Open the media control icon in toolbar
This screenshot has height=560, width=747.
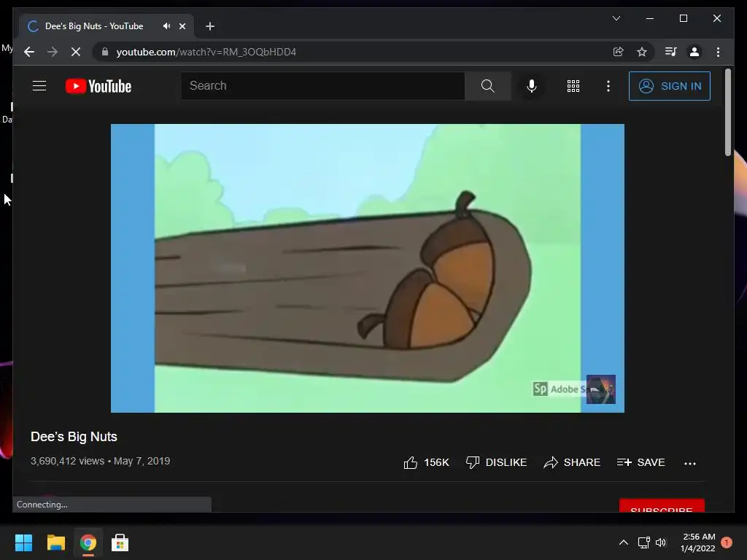click(671, 52)
